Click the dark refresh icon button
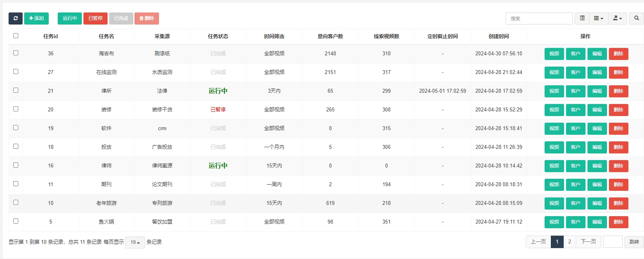The width and height of the screenshot is (644, 259). click(16, 18)
